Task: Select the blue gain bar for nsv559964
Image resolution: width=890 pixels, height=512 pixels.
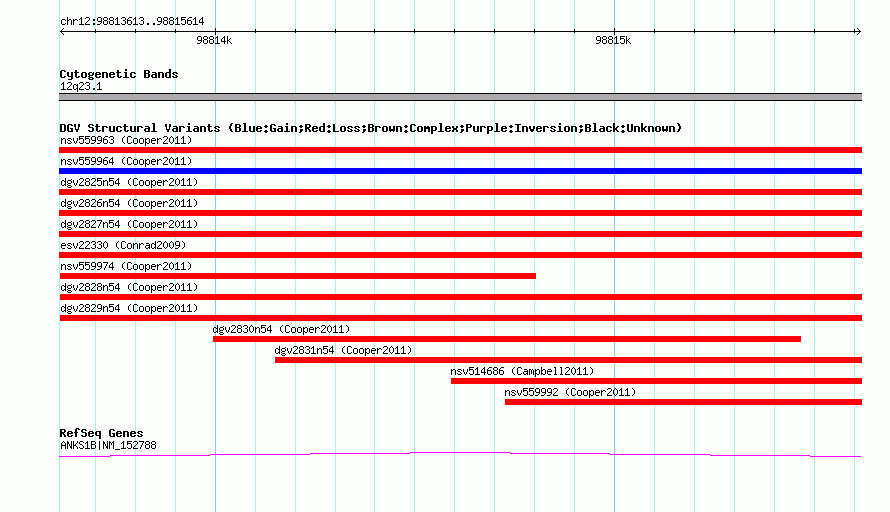Action: pos(460,171)
